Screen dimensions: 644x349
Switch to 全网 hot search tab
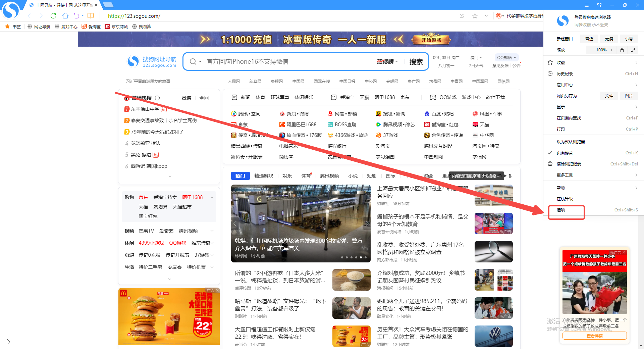coord(204,98)
